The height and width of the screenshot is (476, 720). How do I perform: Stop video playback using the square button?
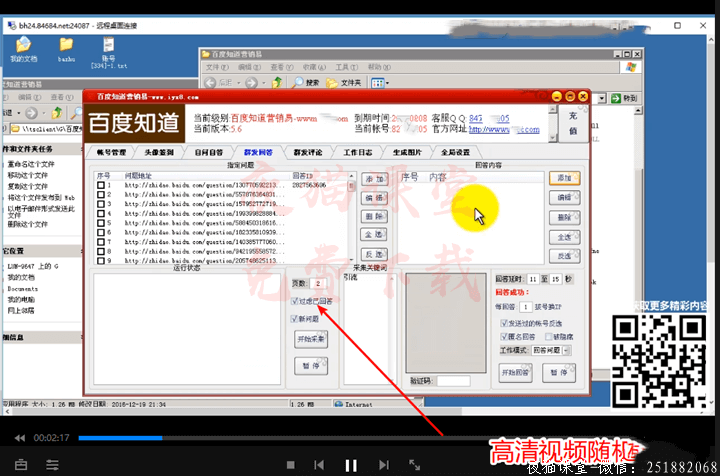tap(291, 465)
